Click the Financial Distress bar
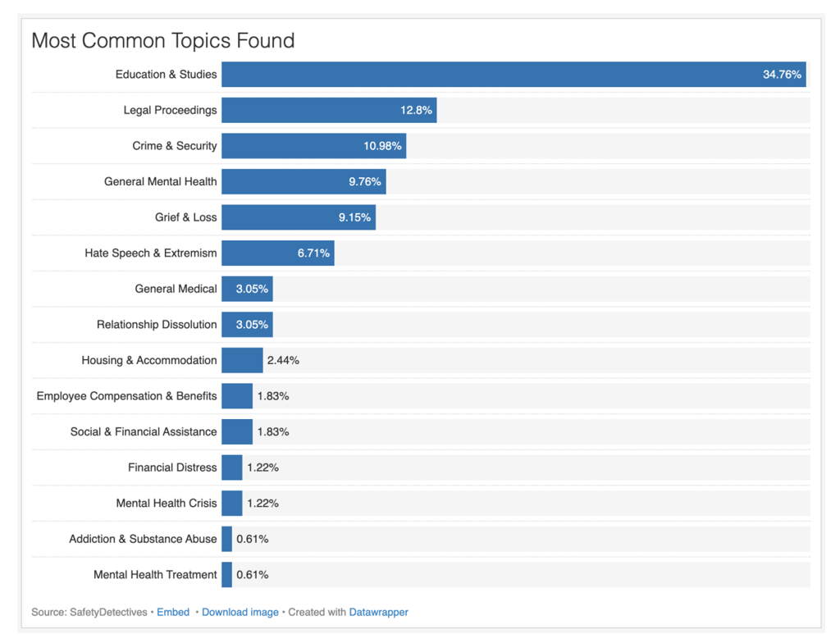The width and height of the screenshot is (840, 643). click(232, 467)
